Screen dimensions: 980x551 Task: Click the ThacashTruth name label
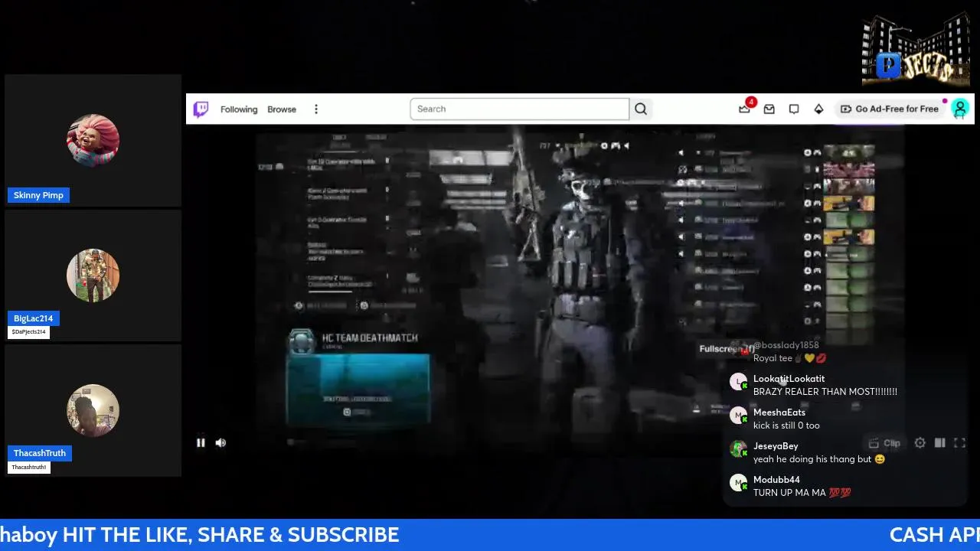point(40,453)
